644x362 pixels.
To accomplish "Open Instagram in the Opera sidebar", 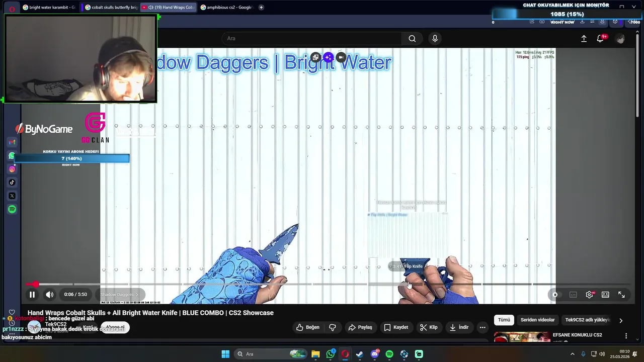I will pyautogui.click(x=12, y=169).
